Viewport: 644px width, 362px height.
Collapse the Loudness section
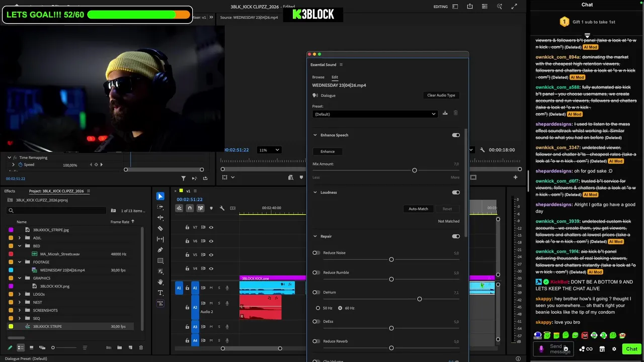315,192
